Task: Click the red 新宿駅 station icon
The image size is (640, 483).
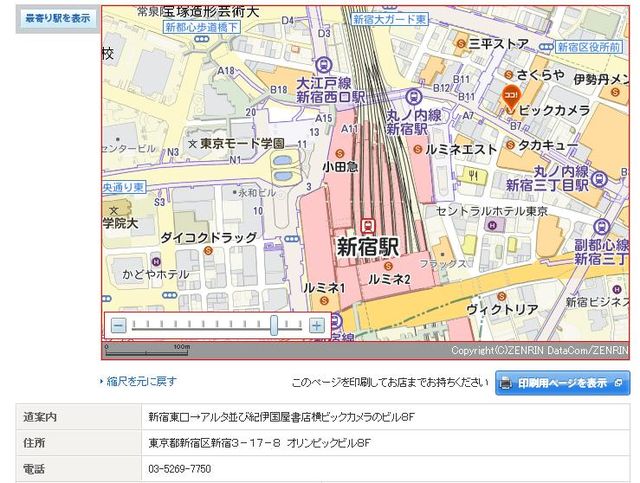Action: (370, 225)
